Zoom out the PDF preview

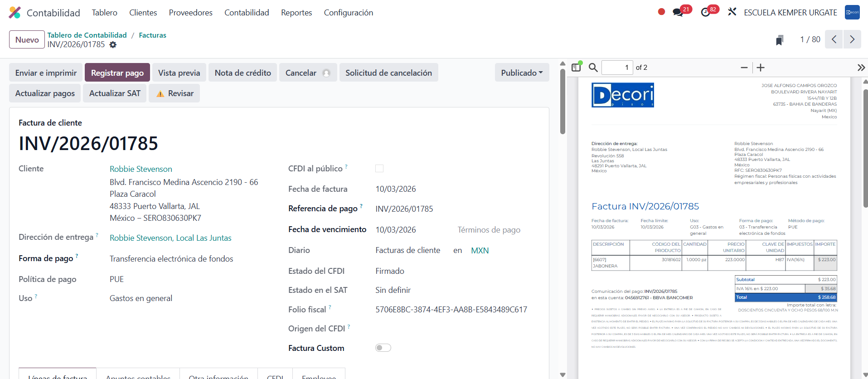[744, 68]
